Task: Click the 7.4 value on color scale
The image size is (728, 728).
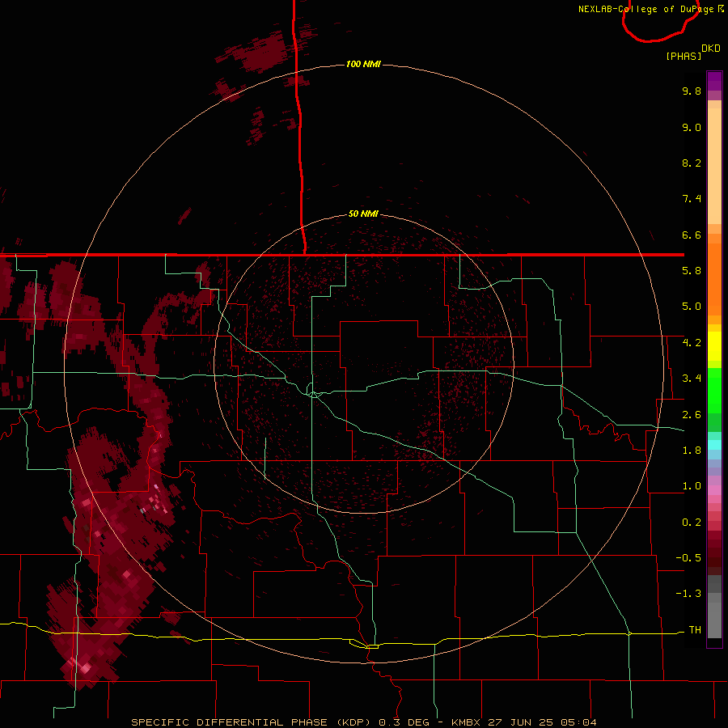Action: pos(692,199)
